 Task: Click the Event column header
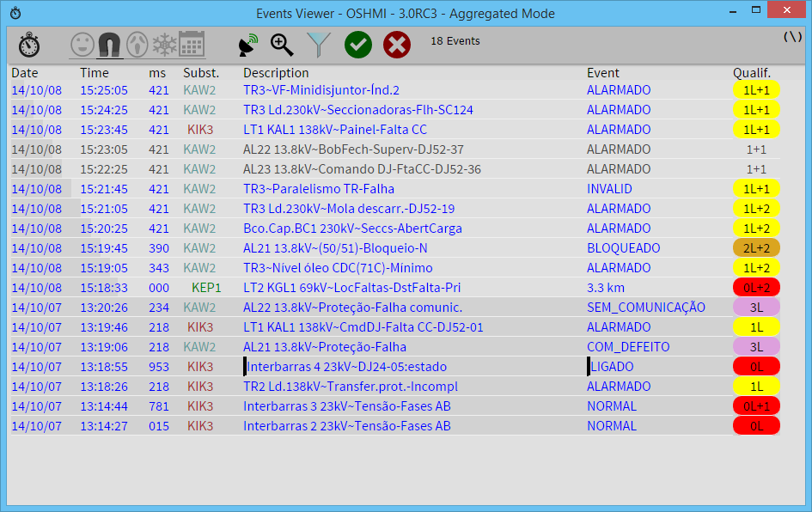coord(603,73)
